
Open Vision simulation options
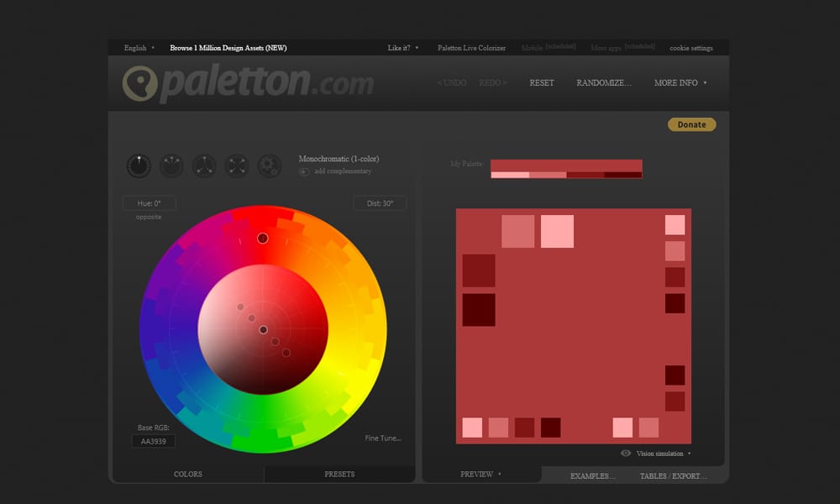tap(663, 453)
